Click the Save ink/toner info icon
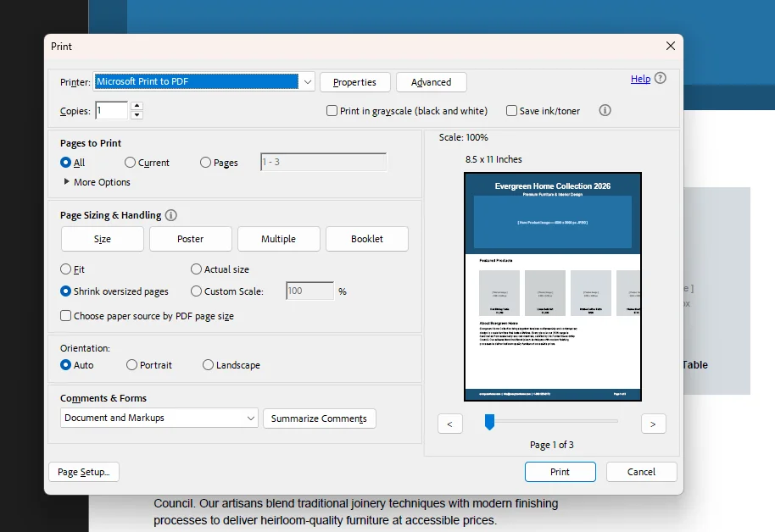 click(605, 110)
